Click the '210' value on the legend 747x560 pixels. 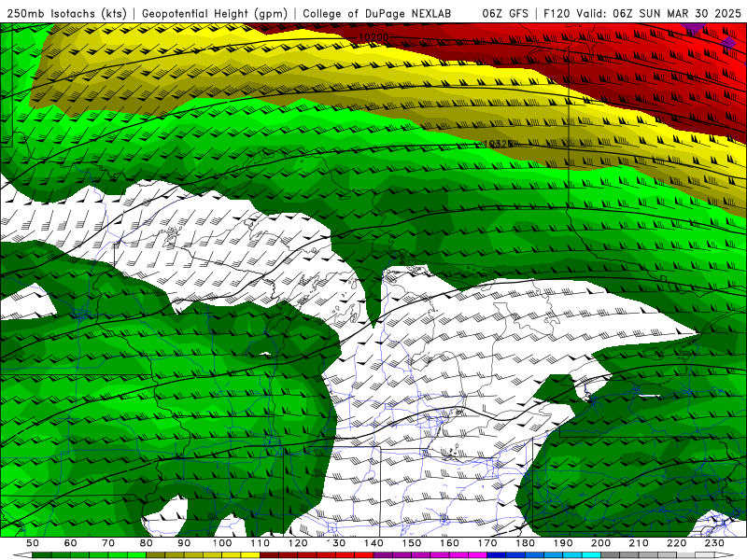pos(639,543)
